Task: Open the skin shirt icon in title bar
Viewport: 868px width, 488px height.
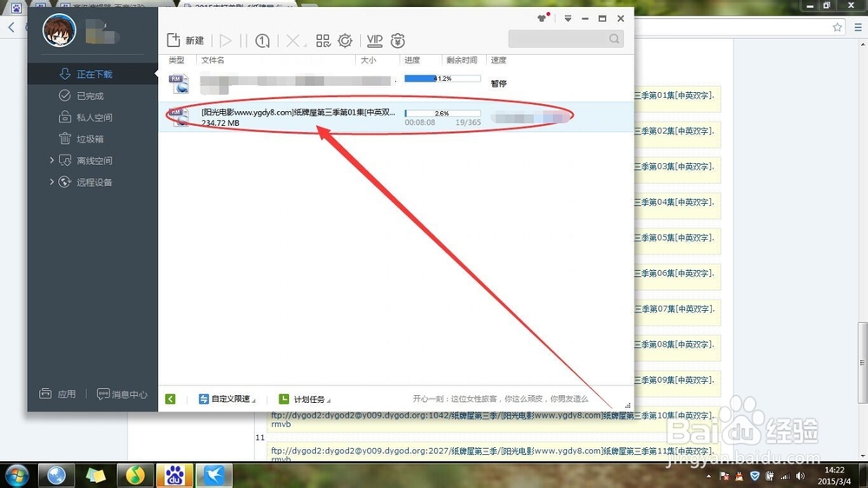Action: (542, 18)
